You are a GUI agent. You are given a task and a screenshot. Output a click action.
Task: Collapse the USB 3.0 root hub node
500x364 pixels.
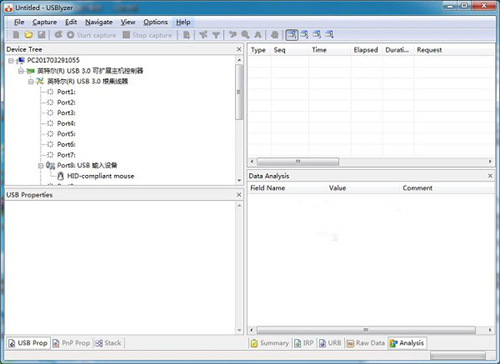tap(31, 81)
